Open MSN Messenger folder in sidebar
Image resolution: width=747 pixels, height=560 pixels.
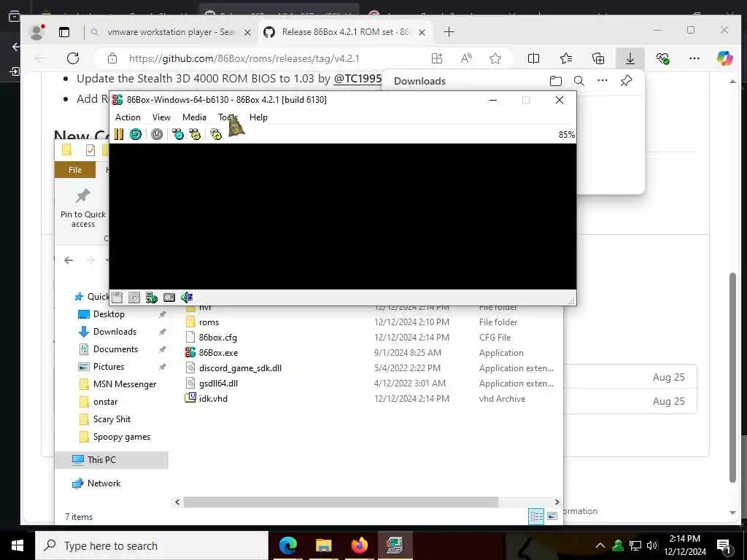click(x=124, y=384)
